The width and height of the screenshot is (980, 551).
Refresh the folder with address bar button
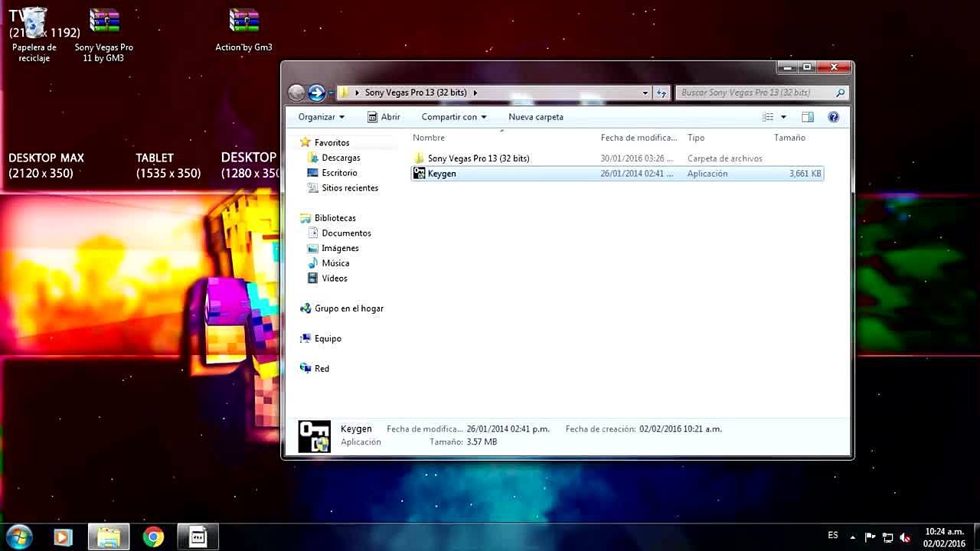pos(661,93)
